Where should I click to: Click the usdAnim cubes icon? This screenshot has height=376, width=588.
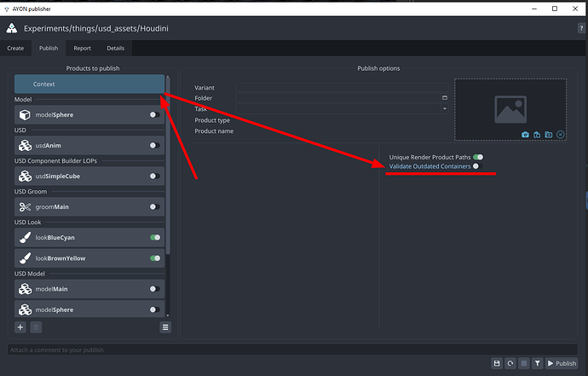coord(25,145)
